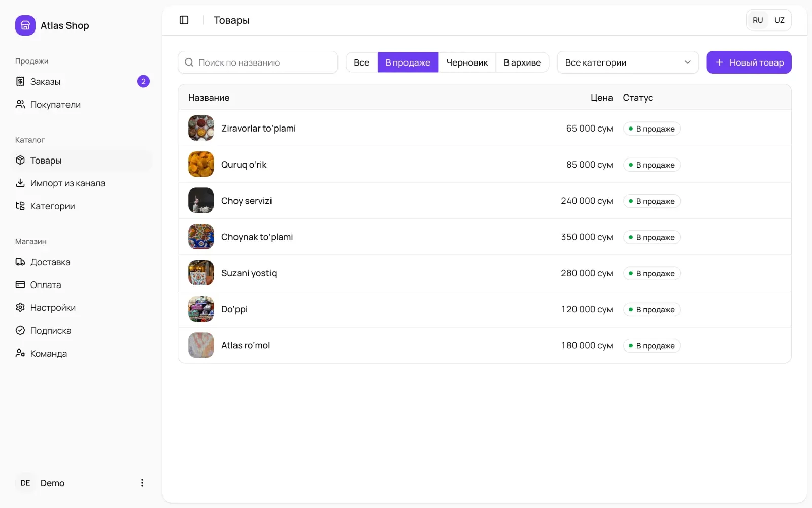Click the Atlas ro'mol thumbnail
812x508 pixels.
pyautogui.click(x=201, y=345)
